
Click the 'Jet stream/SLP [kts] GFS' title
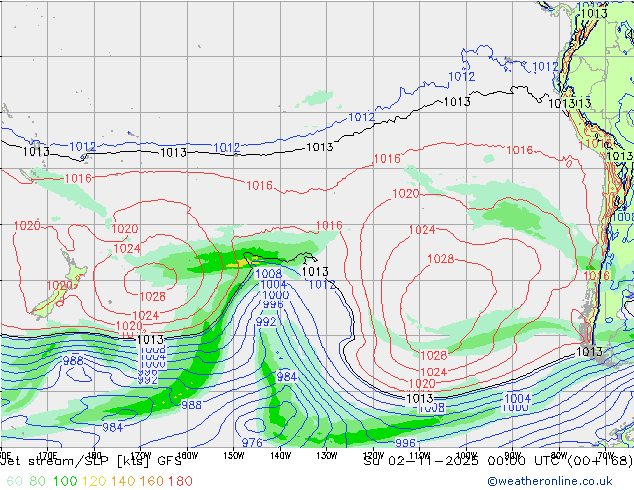[91, 461]
